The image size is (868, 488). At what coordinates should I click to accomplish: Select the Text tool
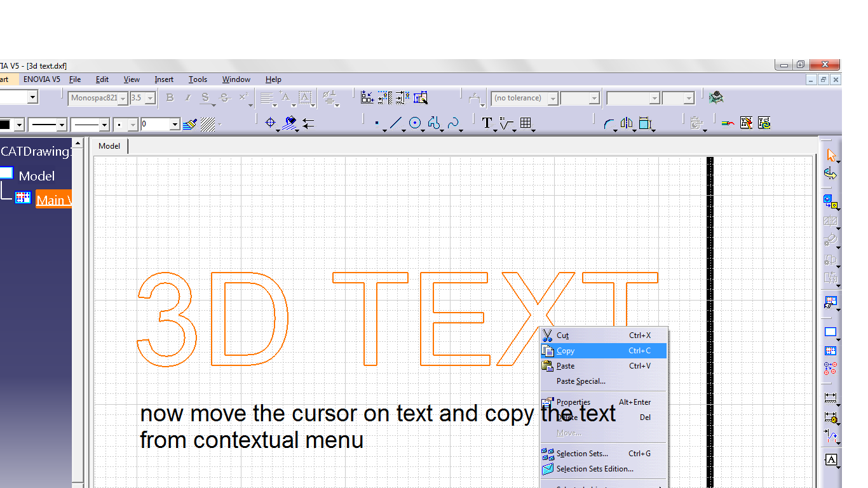[x=486, y=123]
